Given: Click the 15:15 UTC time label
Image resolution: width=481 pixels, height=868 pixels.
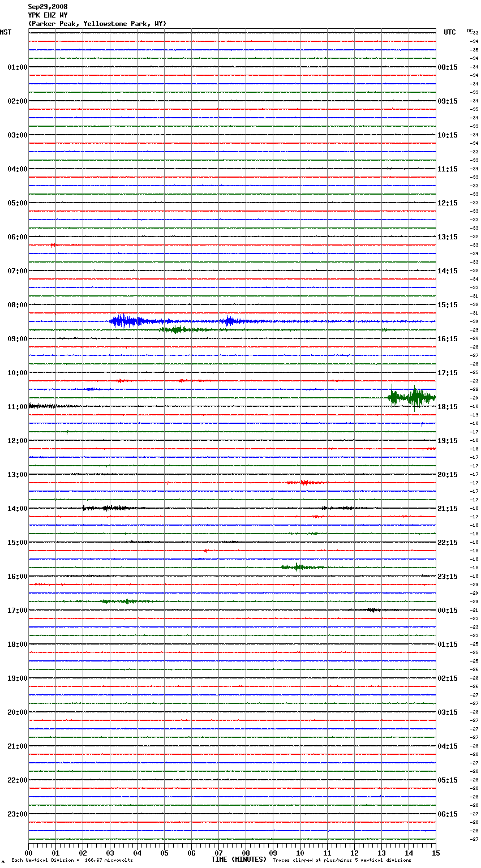Looking at the screenshot, I should point(448,305).
